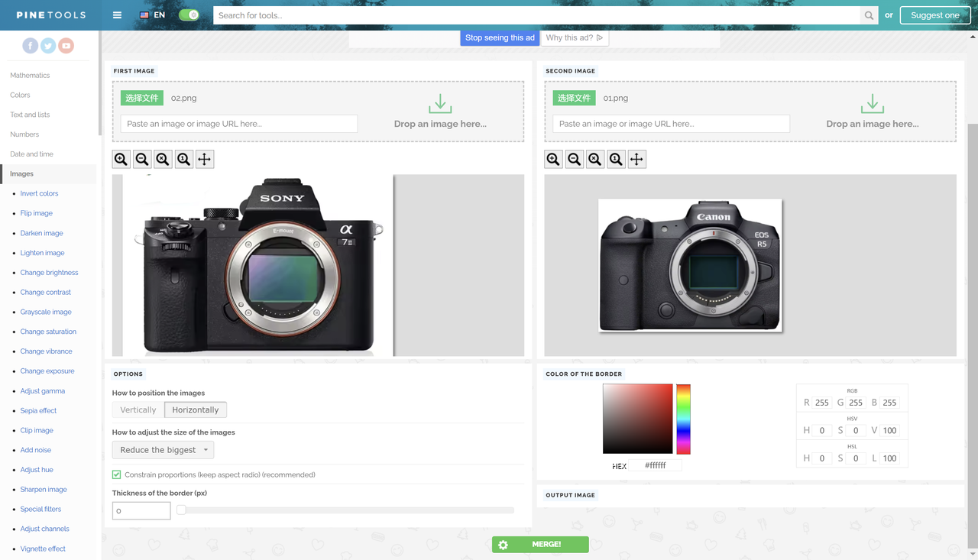Open the Reduce the biggest dropdown

163,450
